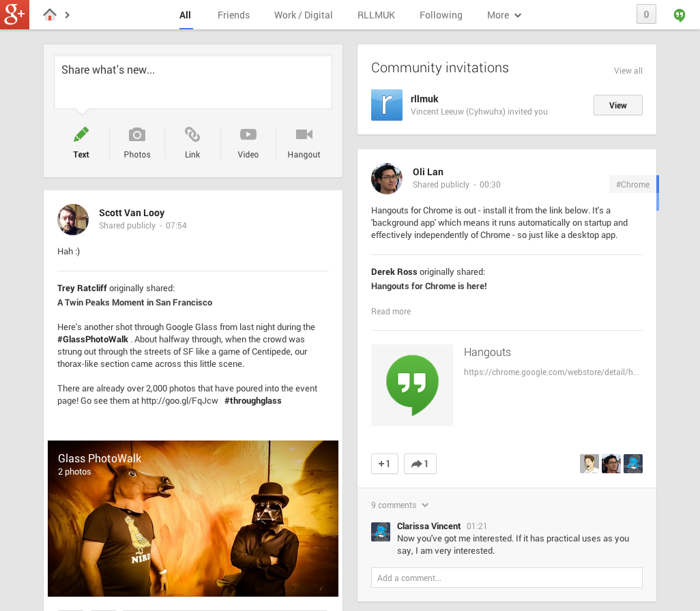Open the RLLMUK circle tab
The height and width of the screenshot is (611, 700).
(x=376, y=15)
